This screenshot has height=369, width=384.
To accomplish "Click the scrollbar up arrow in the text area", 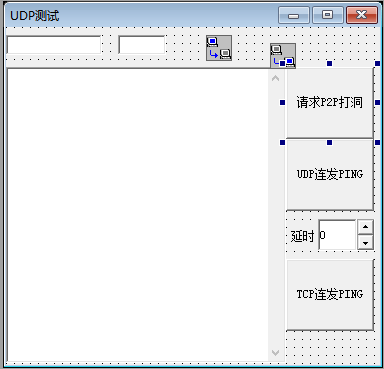I will [275, 78].
